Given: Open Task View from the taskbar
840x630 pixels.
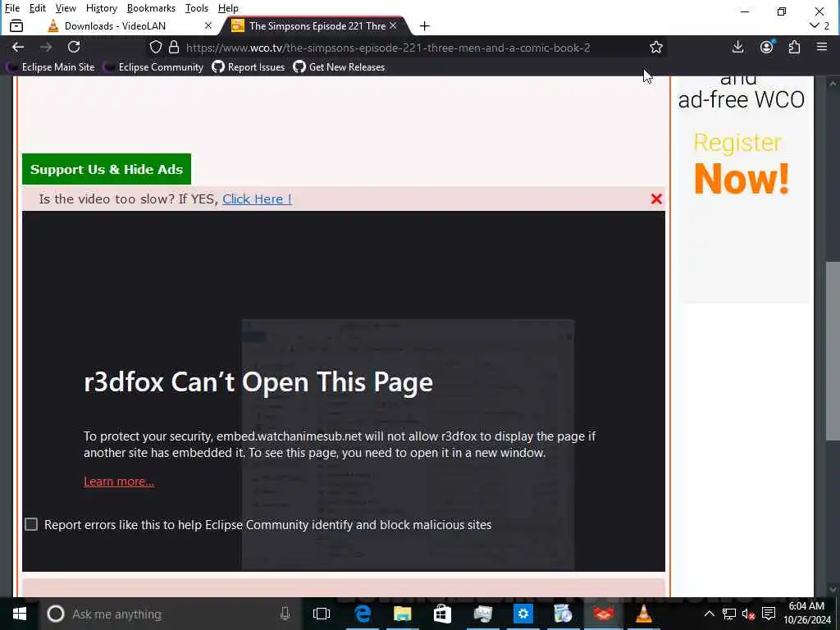Looking at the screenshot, I should 322,614.
